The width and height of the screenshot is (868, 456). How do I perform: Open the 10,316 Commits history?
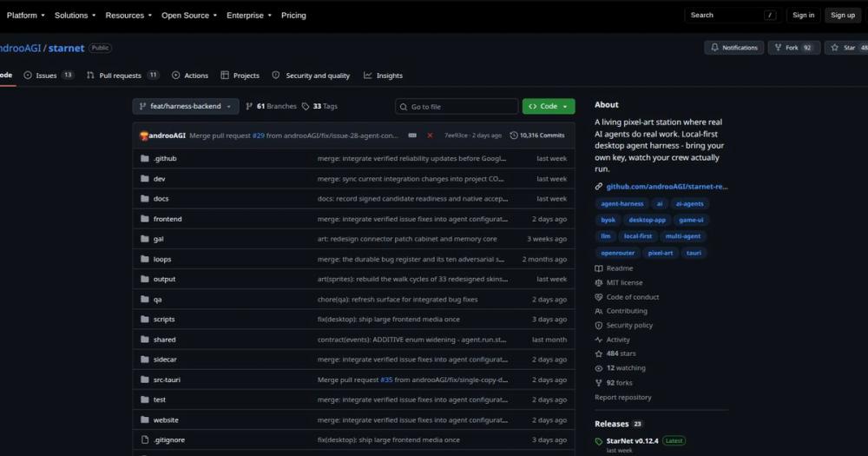[537, 135]
